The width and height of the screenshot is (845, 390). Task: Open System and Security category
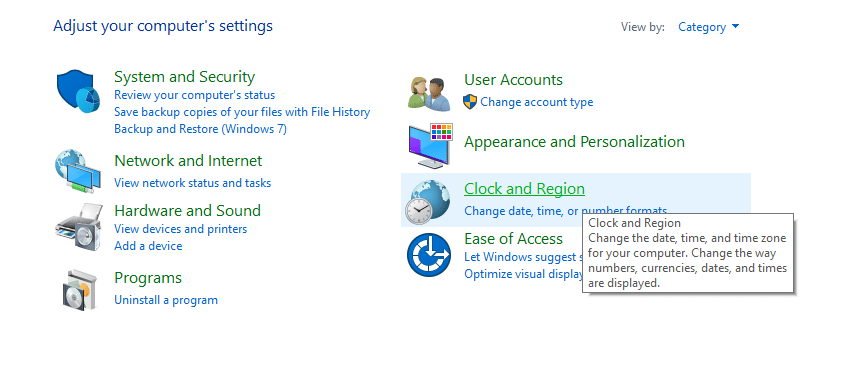tap(184, 76)
